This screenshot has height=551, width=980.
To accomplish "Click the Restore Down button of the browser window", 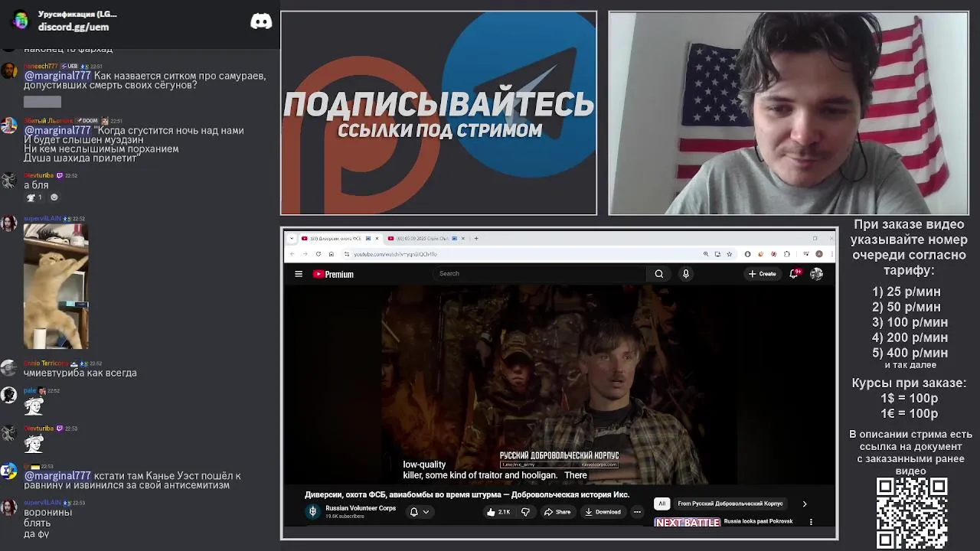I will point(815,238).
